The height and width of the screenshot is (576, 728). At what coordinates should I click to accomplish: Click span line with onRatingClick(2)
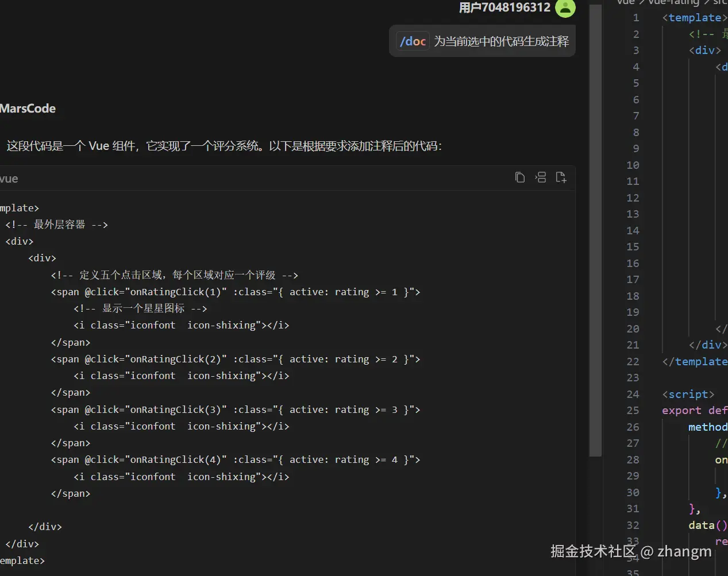[x=236, y=359]
